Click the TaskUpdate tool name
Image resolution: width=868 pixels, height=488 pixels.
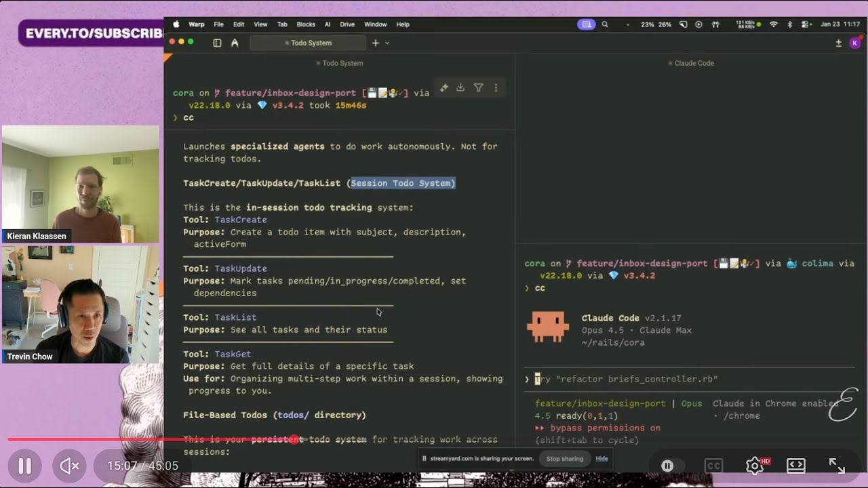tap(241, 268)
